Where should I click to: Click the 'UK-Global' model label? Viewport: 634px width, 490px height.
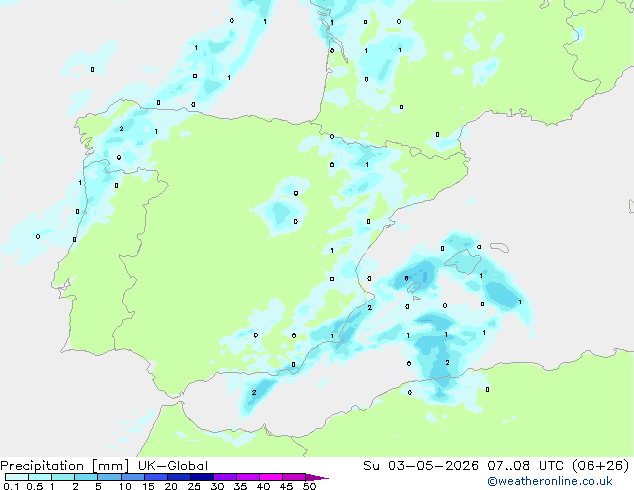coord(173,466)
